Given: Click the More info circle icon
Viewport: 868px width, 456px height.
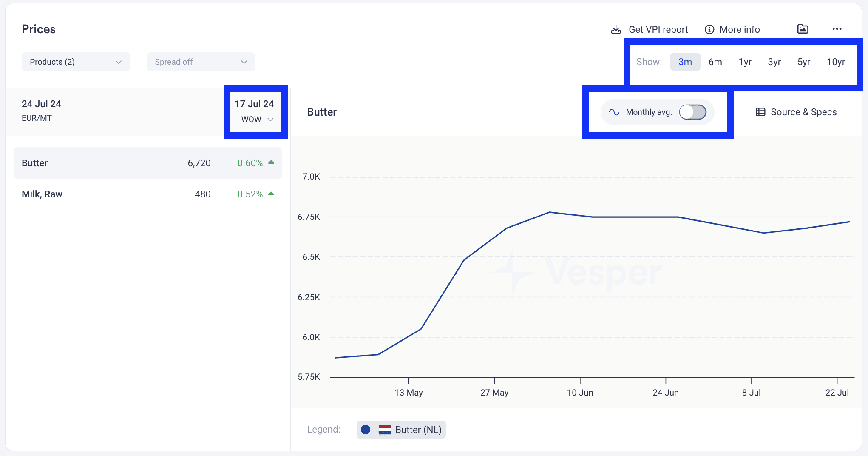Looking at the screenshot, I should 709,29.
